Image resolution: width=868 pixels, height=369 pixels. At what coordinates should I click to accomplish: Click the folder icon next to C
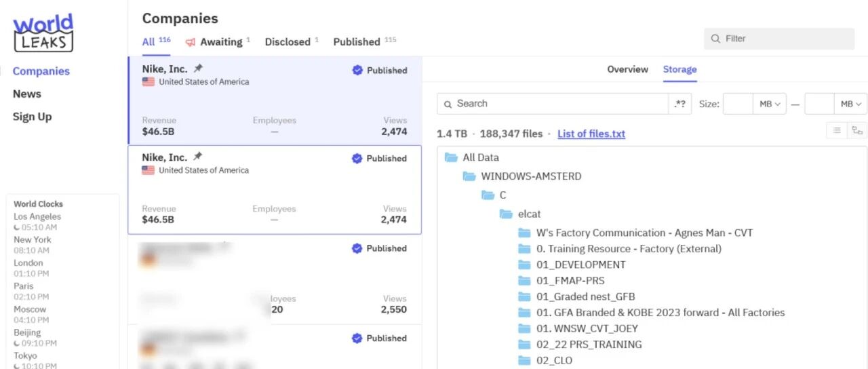click(488, 195)
